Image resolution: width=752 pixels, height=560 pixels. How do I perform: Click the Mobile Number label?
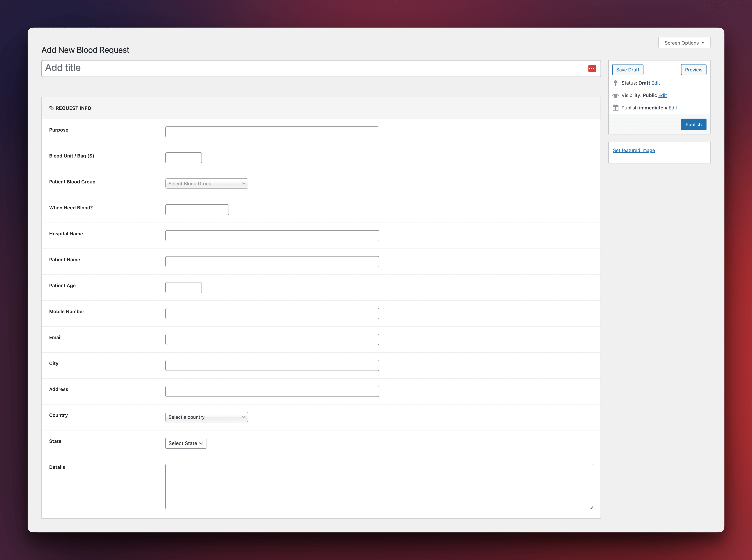pyautogui.click(x=67, y=312)
